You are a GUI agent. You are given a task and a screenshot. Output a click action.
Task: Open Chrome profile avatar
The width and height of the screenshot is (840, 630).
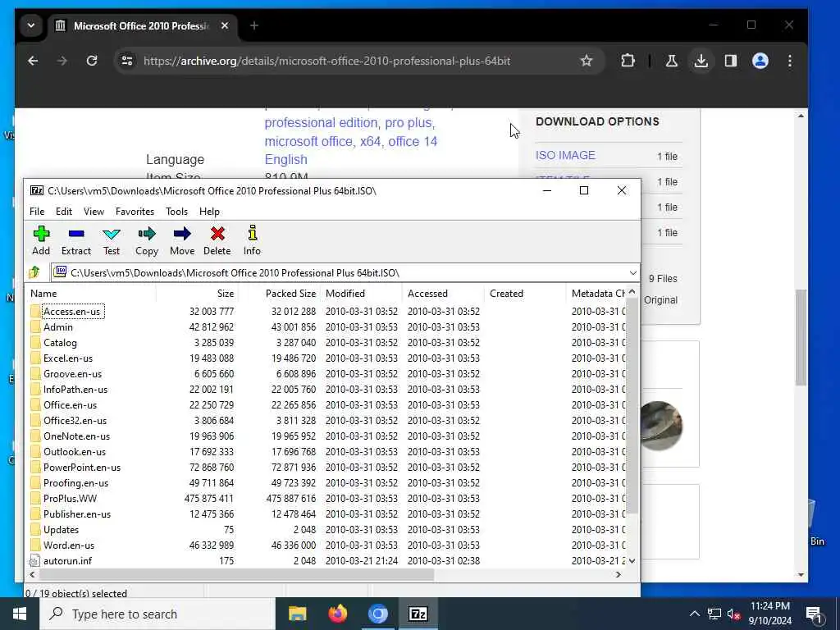[x=760, y=61]
